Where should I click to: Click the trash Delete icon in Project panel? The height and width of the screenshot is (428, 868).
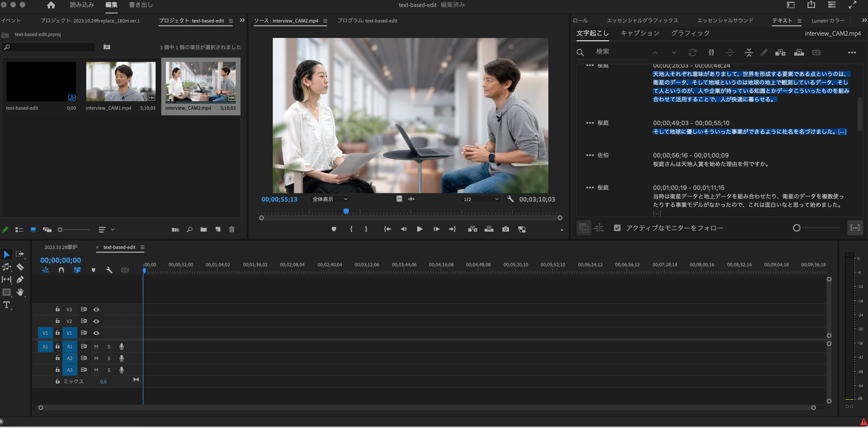(x=232, y=229)
